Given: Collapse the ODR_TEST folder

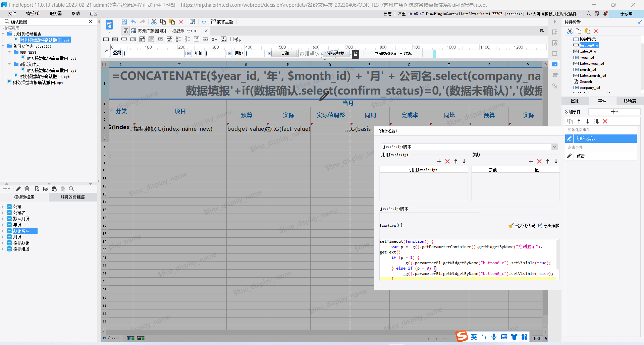Looking at the screenshot, I should [x=9, y=52].
